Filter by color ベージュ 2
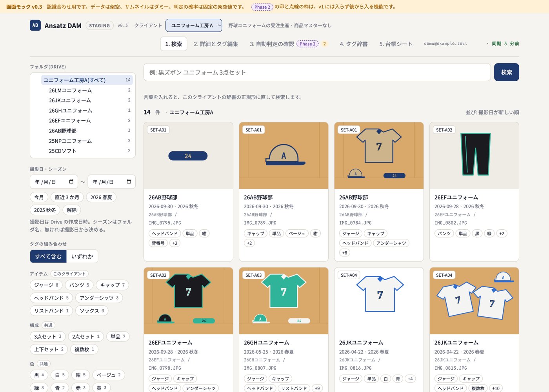 tap(109, 375)
